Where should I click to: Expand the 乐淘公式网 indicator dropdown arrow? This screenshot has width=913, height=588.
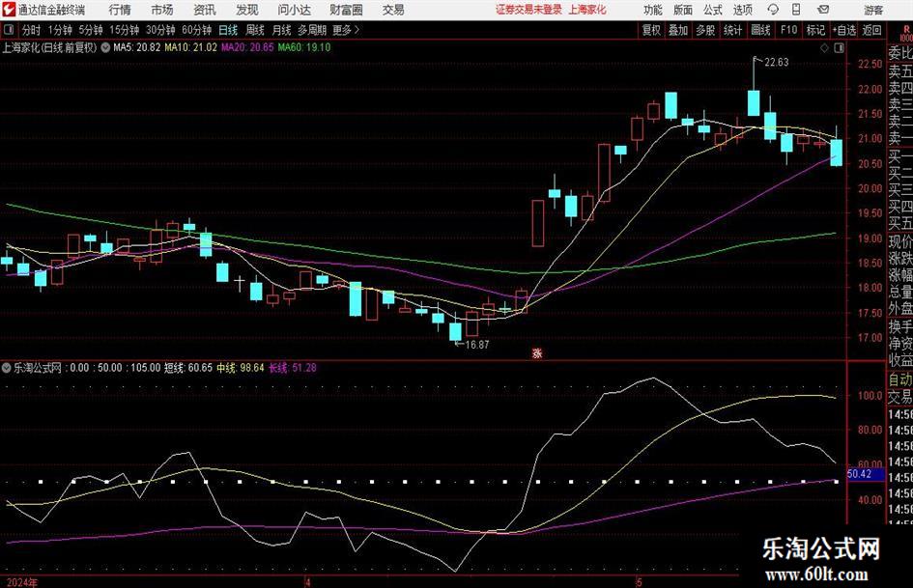[x=7, y=368]
